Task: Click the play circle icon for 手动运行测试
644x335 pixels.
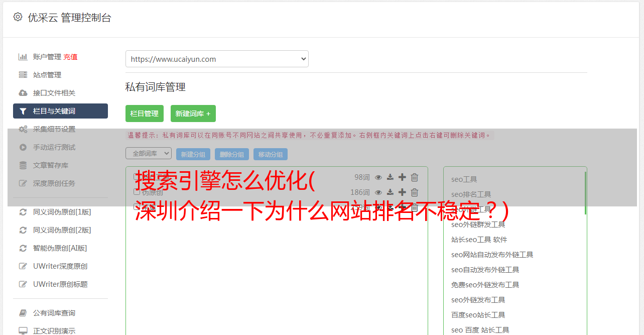Action: click(23, 147)
